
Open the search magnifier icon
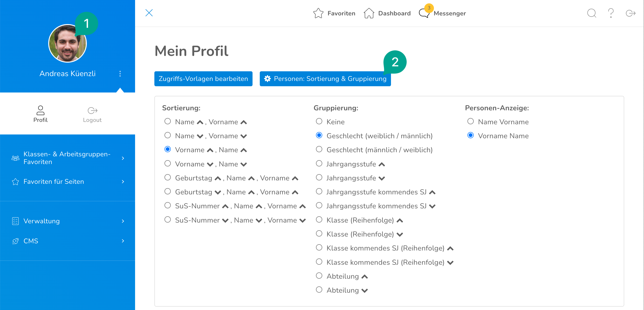pyautogui.click(x=591, y=13)
